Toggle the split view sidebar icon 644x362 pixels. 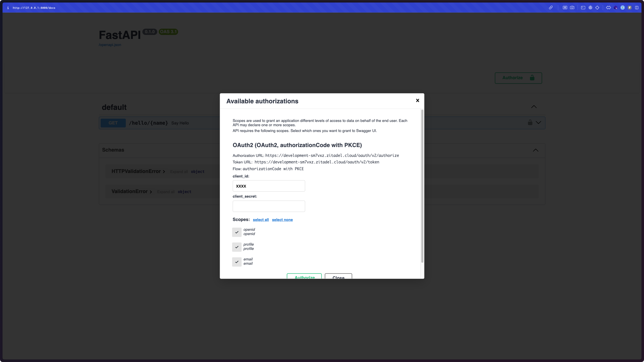coord(637,8)
